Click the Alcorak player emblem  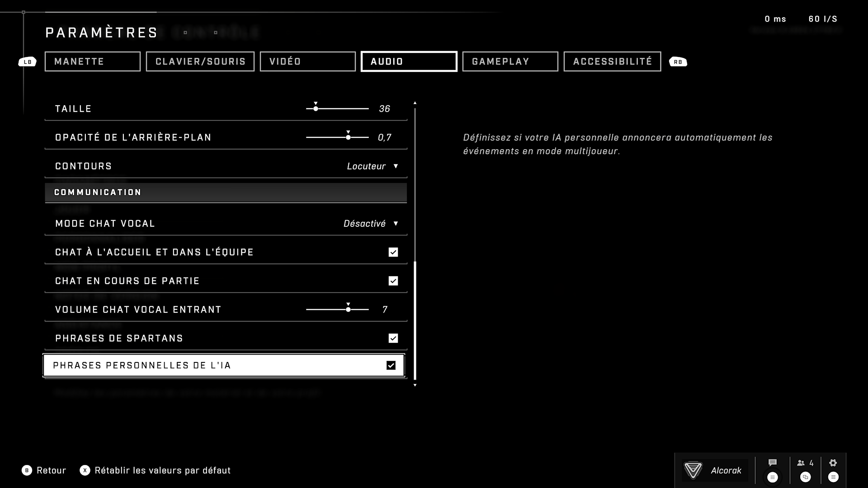pyautogui.click(x=693, y=470)
